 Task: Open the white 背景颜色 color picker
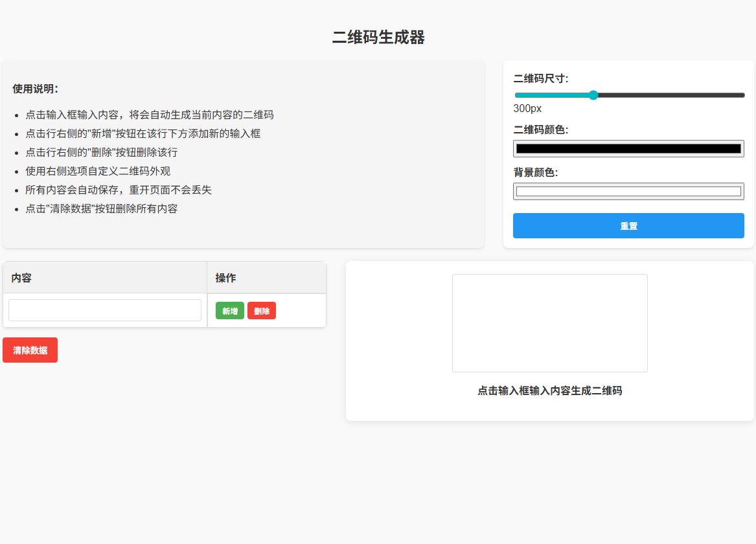pos(628,191)
